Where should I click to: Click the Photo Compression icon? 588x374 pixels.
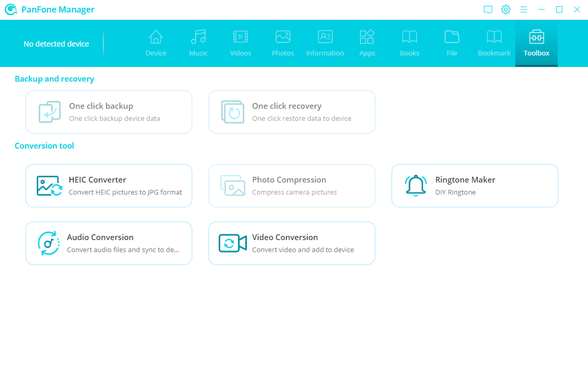(232, 185)
